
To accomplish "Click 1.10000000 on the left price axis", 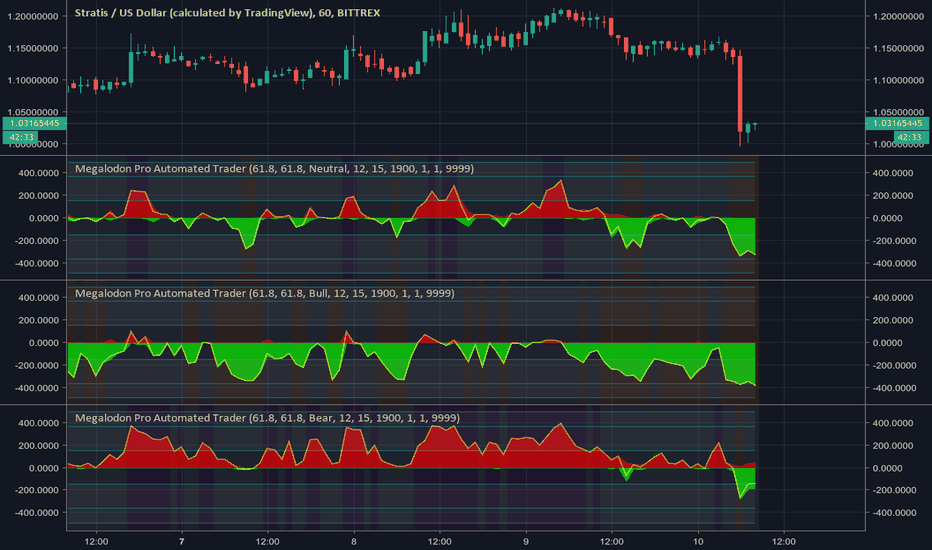I will (33, 80).
